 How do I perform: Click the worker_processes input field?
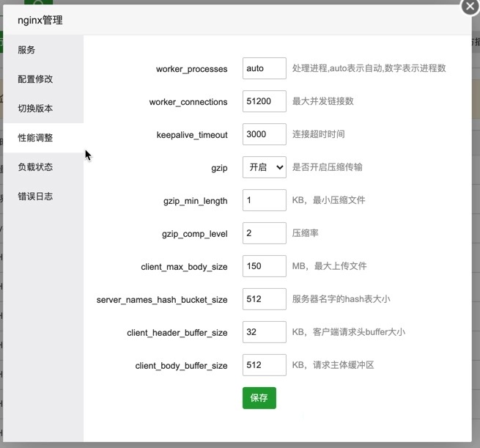tap(264, 68)
